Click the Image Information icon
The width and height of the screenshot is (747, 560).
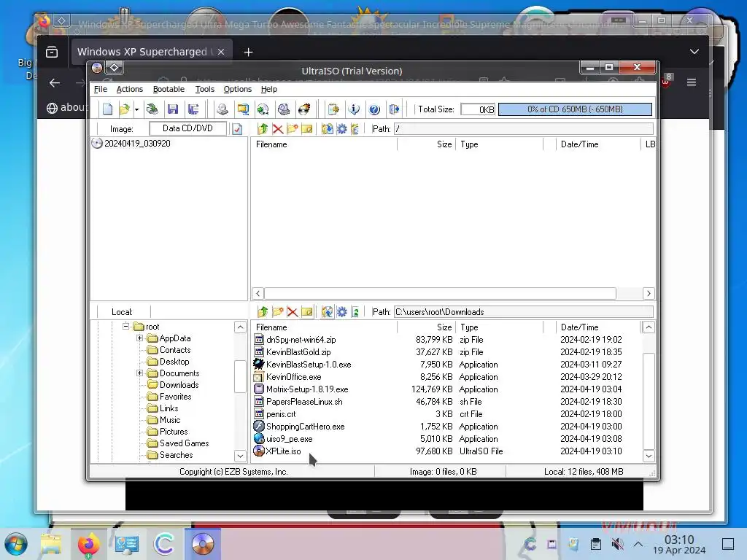(x=354, y=109)
